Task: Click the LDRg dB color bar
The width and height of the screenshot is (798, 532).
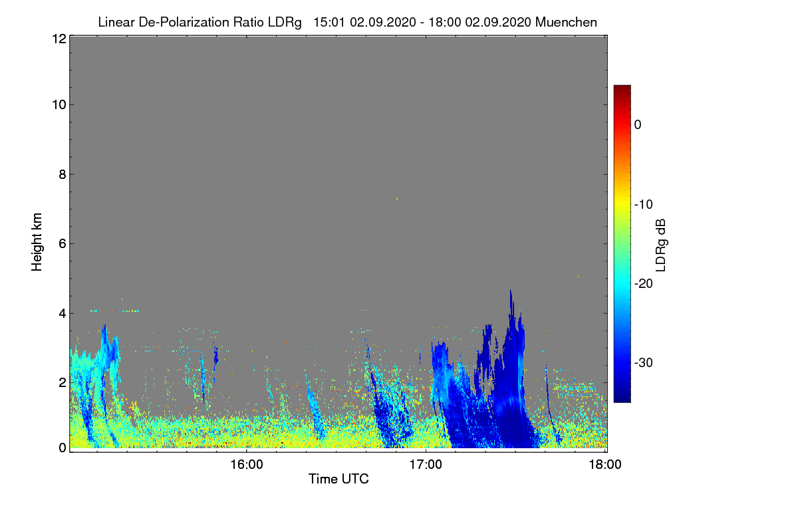Action: click(622, 243)
